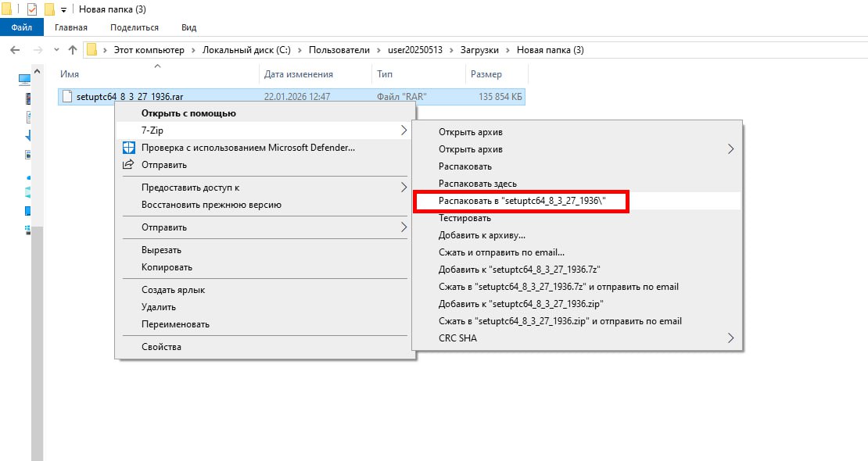This screenshot has height=461, width=868.
Task: Select the setuptc64_8_3_27_1936.rar file icon
Action: point(67,97)
